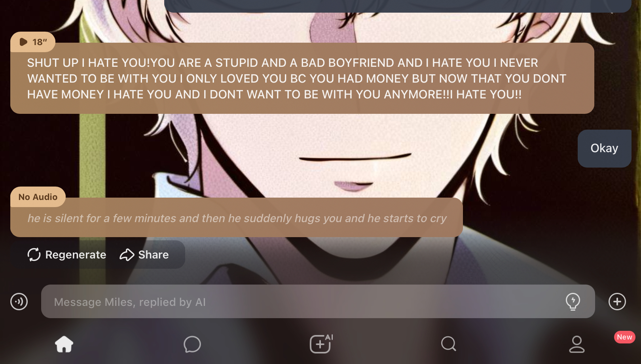This screenshot has height=364, width=641.
Task: Toggle the voice mode sound icon
Action: pos(19,302)
